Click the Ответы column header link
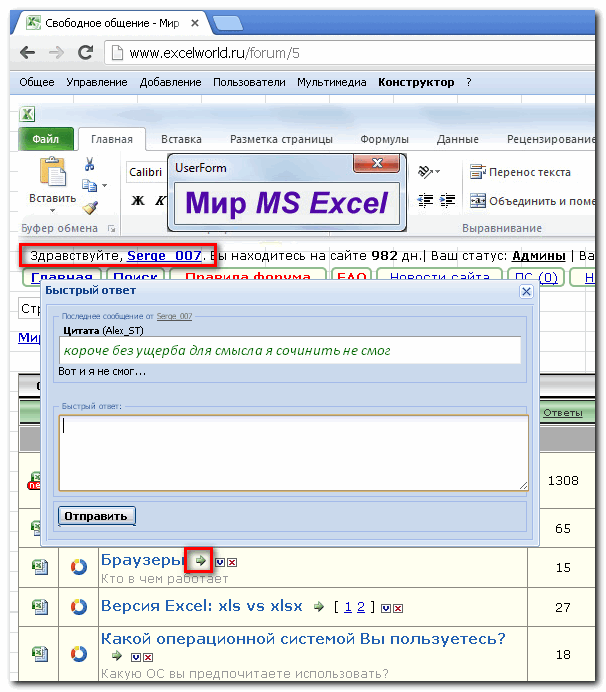Screen dimensions: 606x692 click(x=563, y=413)
